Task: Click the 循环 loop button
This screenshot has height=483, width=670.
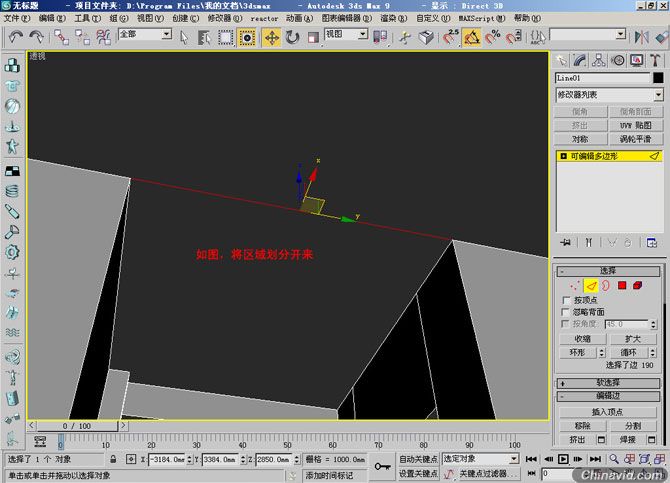Action: point(629,353)
